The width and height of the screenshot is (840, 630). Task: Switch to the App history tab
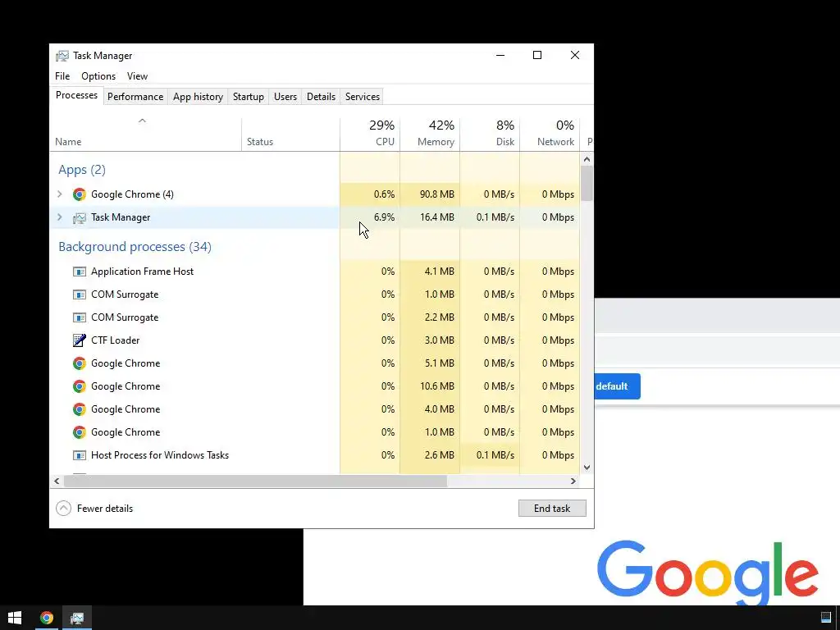[198, 97]
